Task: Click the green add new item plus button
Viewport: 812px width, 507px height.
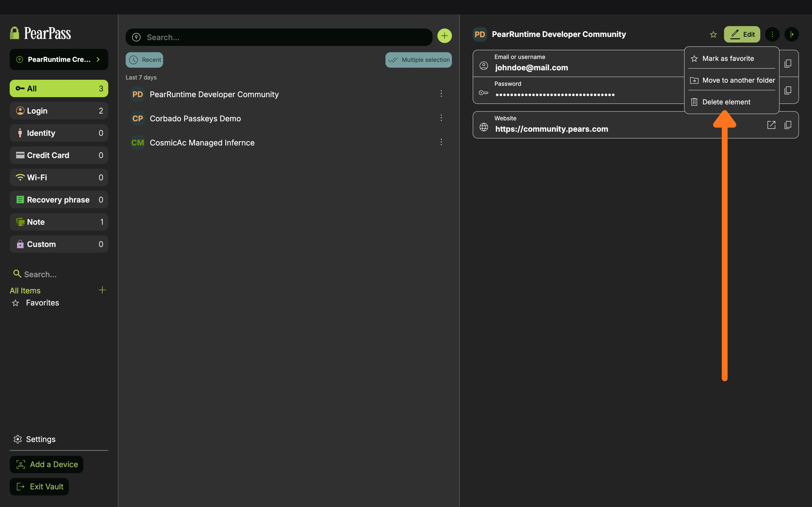Action: pos(444,36)
